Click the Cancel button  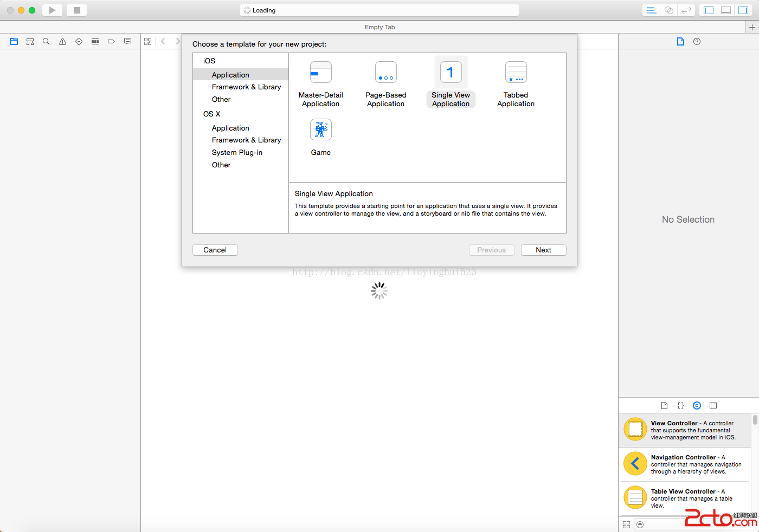coord(215,250)
